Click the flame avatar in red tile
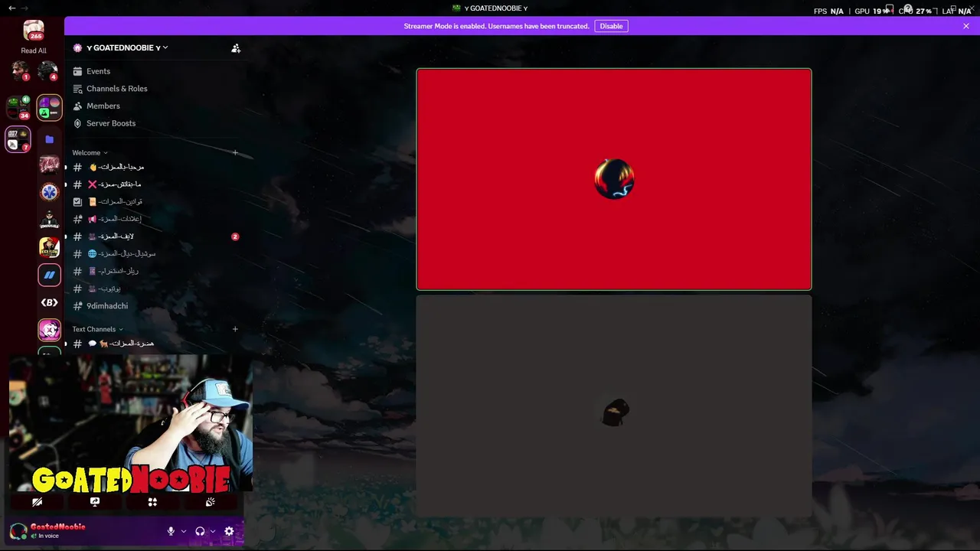Viewport: 980px width, 551px height. pos(614,179)
